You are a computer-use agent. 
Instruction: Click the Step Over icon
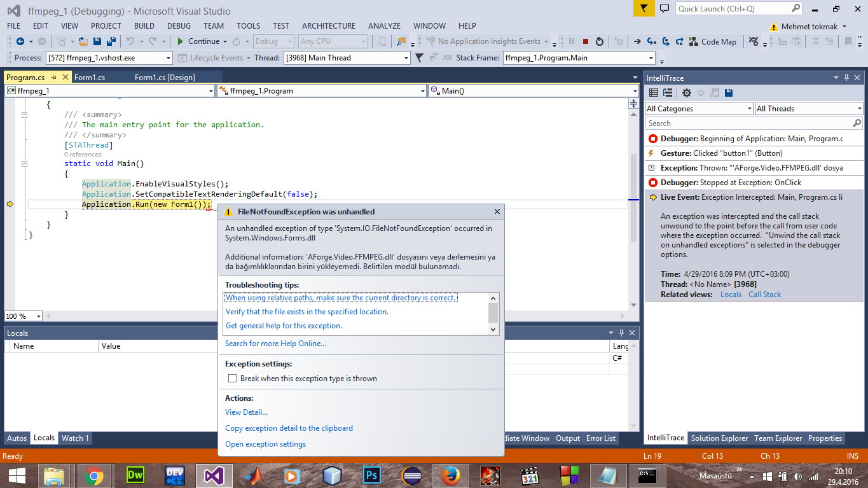tap(665, 41)
